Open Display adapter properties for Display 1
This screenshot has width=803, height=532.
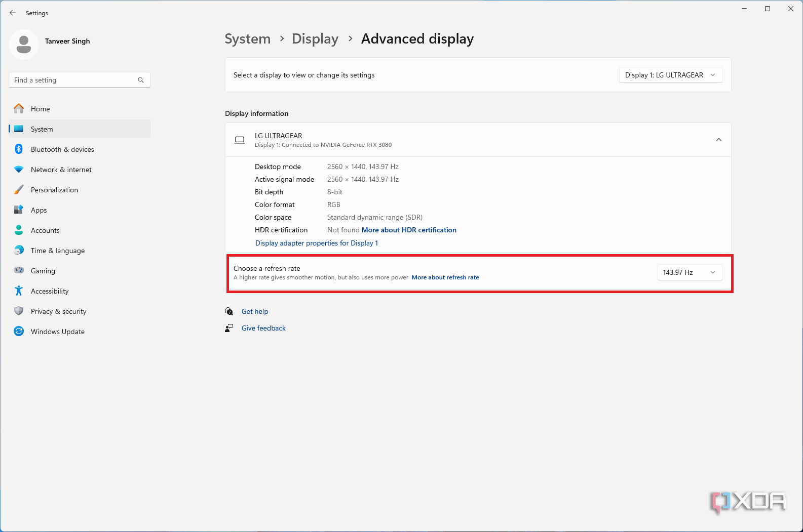[x=317, y=243]
